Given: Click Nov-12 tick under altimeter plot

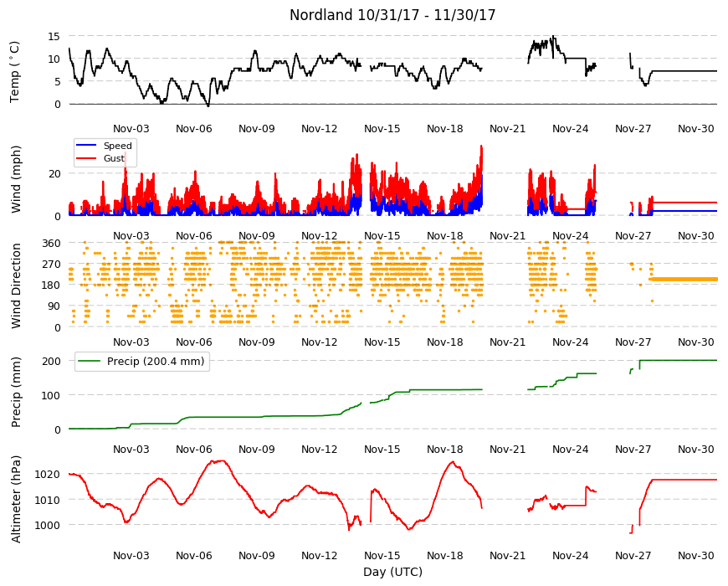Looking at the screenshot, I should pos(319,555).
